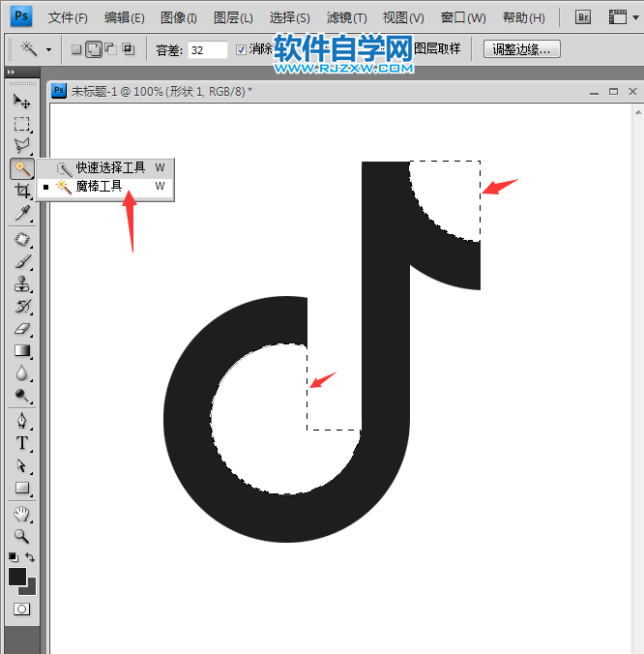
Task: Open the tool preset picker dropdown arrow
Action: coord(48,50)
